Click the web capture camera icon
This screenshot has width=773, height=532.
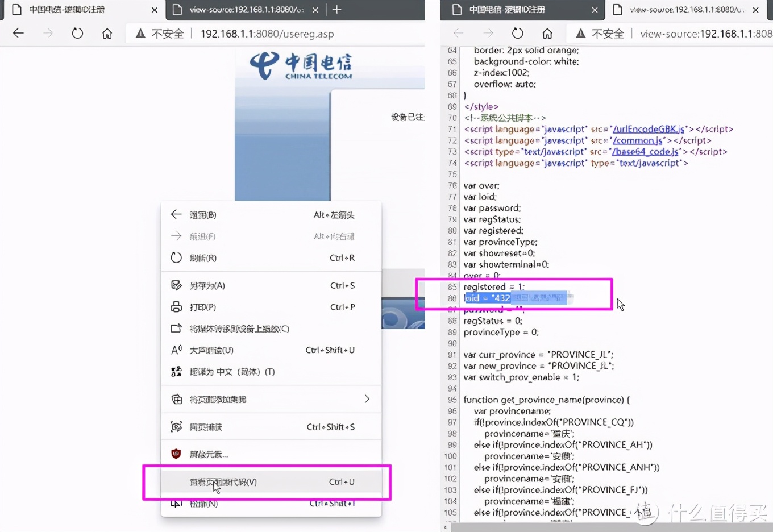[176, 427]
